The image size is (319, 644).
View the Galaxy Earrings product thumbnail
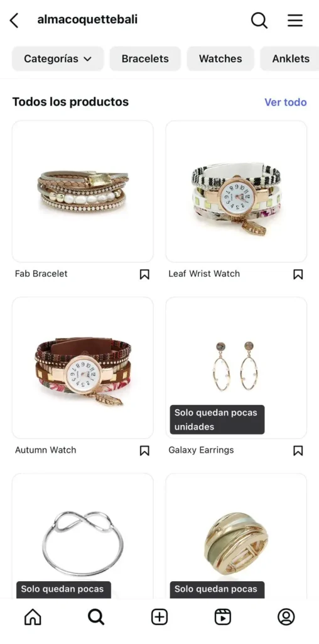click(236, 368)
